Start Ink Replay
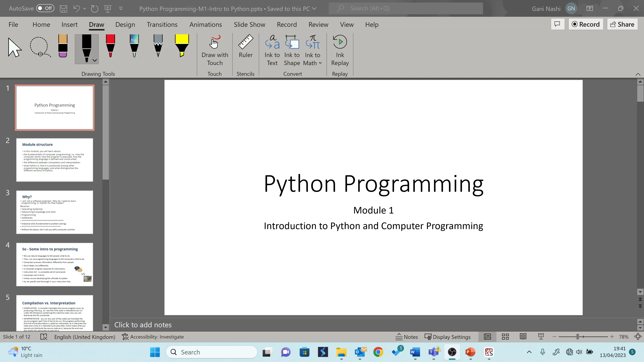The image size is (644, 362). [x=339, y=50]
